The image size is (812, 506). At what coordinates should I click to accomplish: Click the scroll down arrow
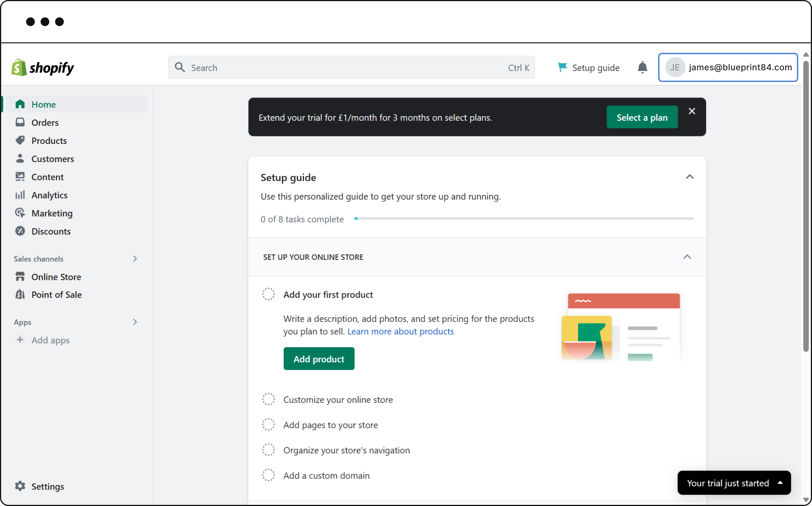pos(806,500)
